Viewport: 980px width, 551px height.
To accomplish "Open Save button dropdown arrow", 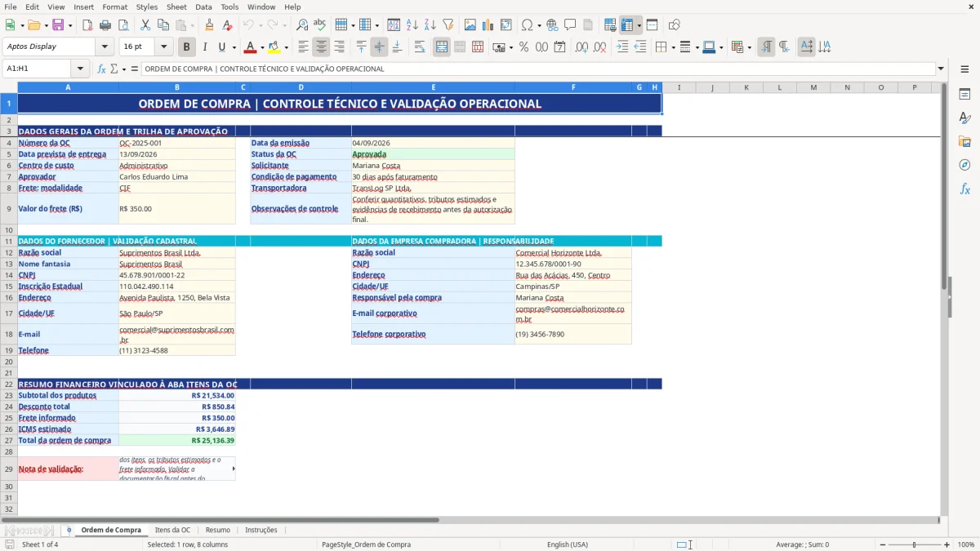I will pos(70,25).
